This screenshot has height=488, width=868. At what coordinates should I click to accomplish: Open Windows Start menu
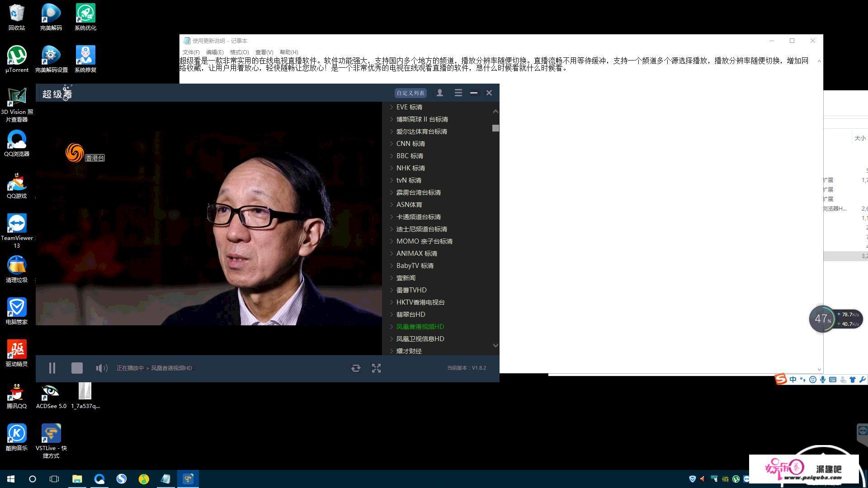point(11,479)
